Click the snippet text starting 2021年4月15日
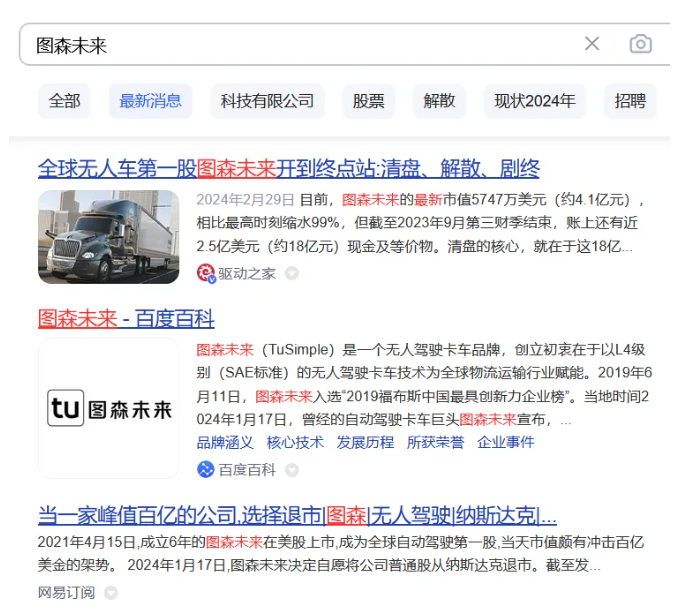The width and height of the screenshot is (685, 612). click(x=341, y=553)
